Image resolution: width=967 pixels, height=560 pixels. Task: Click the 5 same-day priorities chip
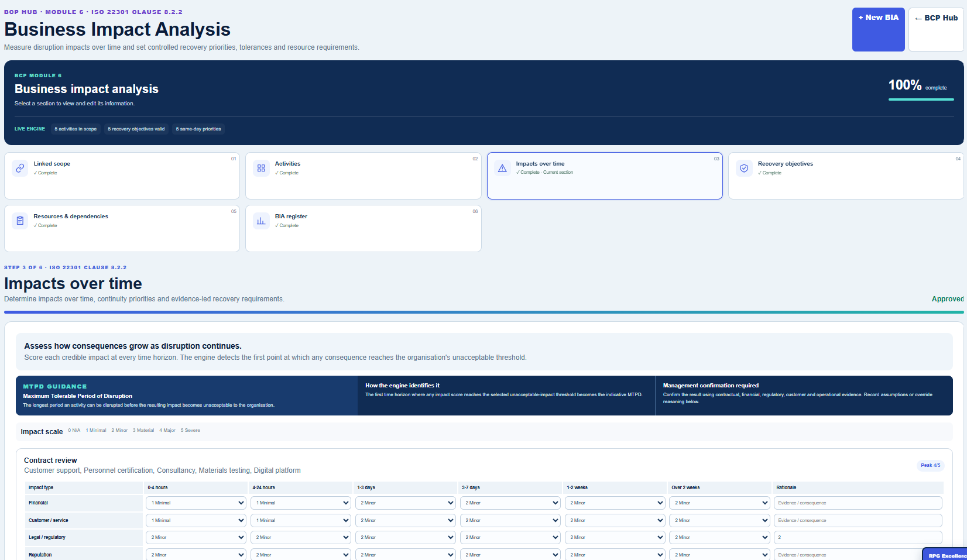198,129
